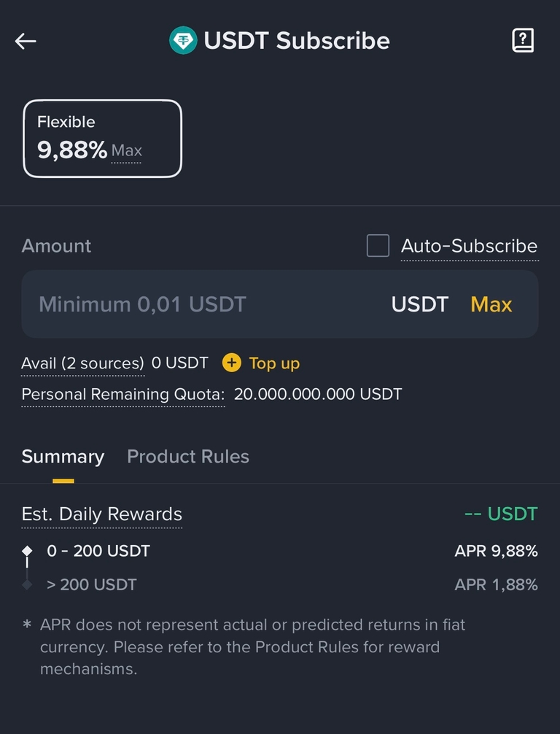Enable the Auto-Subscribe checkbox

(x=378, y=246)
